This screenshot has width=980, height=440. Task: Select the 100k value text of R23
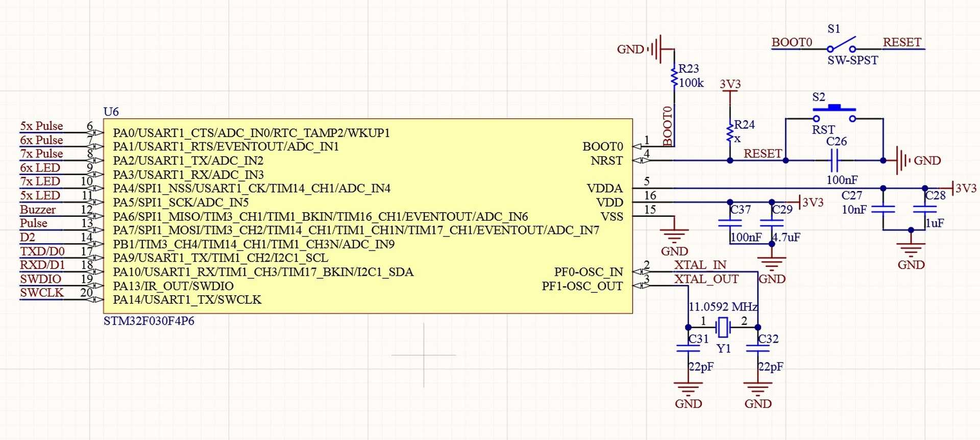click(x=691, y=83)
